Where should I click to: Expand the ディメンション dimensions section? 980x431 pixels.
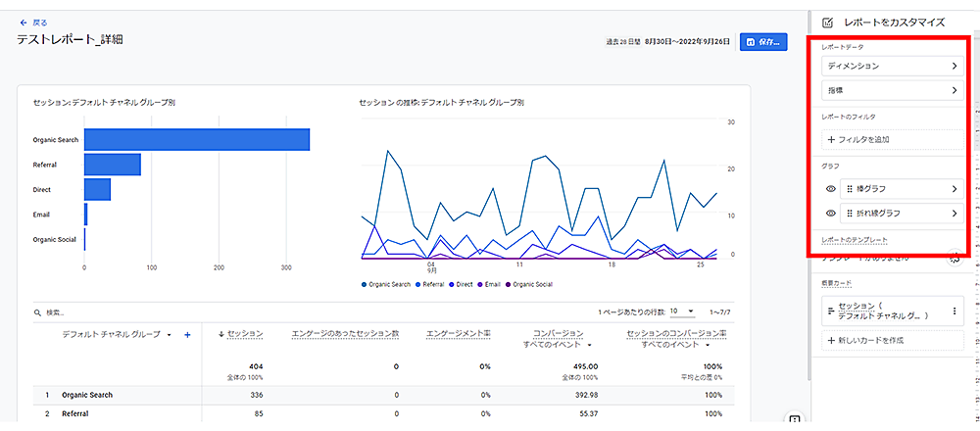892,67
